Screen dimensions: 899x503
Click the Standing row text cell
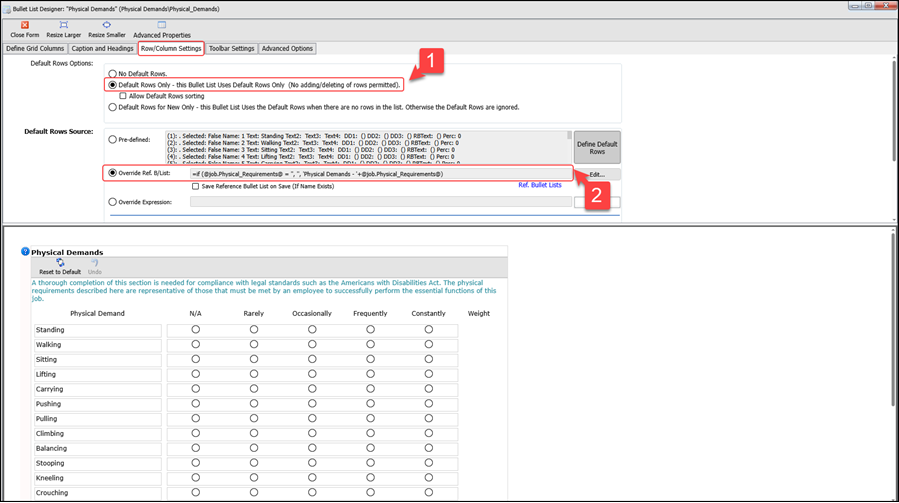97,330
